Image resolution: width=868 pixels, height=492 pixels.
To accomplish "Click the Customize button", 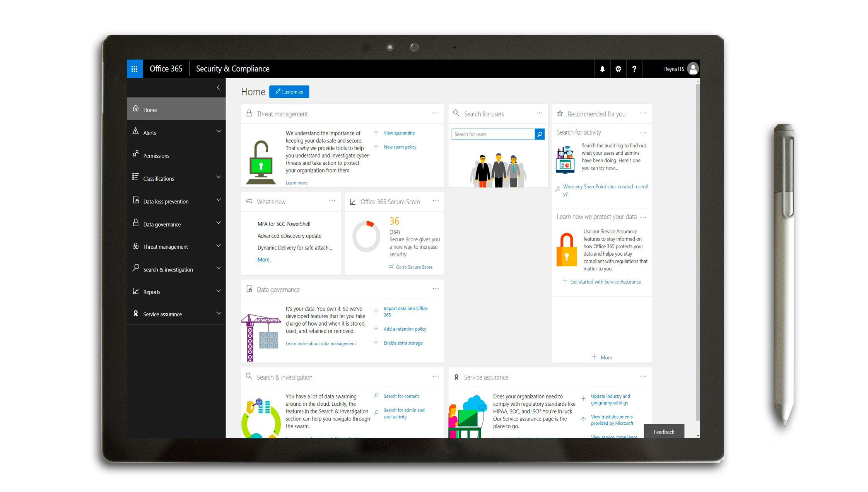I will pos(289,92).
